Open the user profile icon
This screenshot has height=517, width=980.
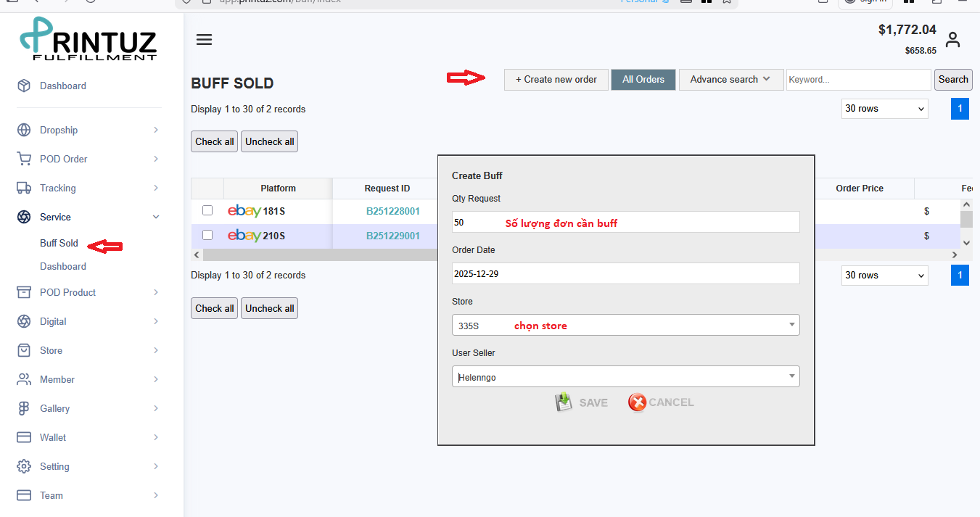pyautogui.click(x=952, y=40)
